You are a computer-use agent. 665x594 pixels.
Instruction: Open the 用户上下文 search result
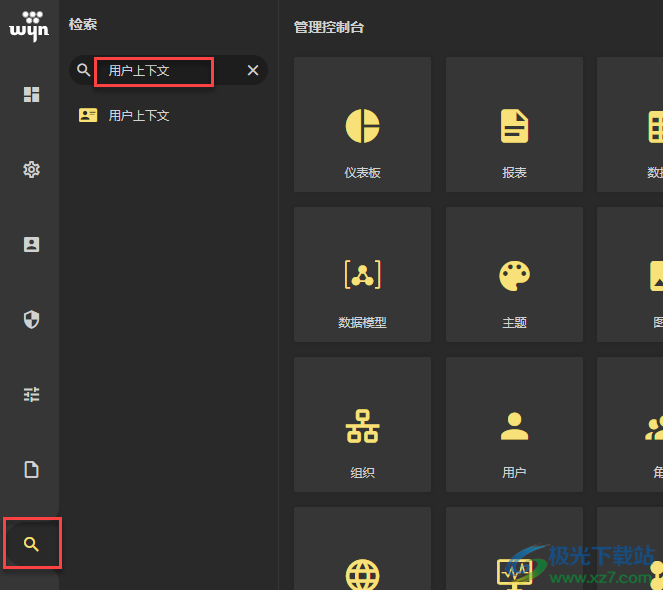(x=139, y=115)
